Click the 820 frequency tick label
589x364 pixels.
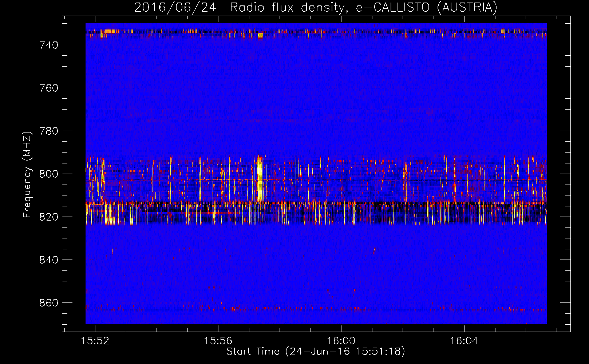(48, 217)
